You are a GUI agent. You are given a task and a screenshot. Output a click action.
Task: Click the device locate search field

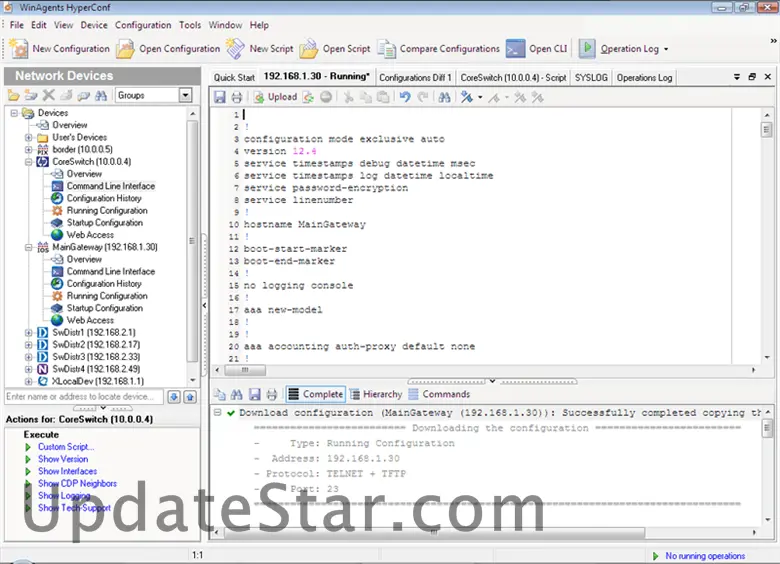coord(84,397)
